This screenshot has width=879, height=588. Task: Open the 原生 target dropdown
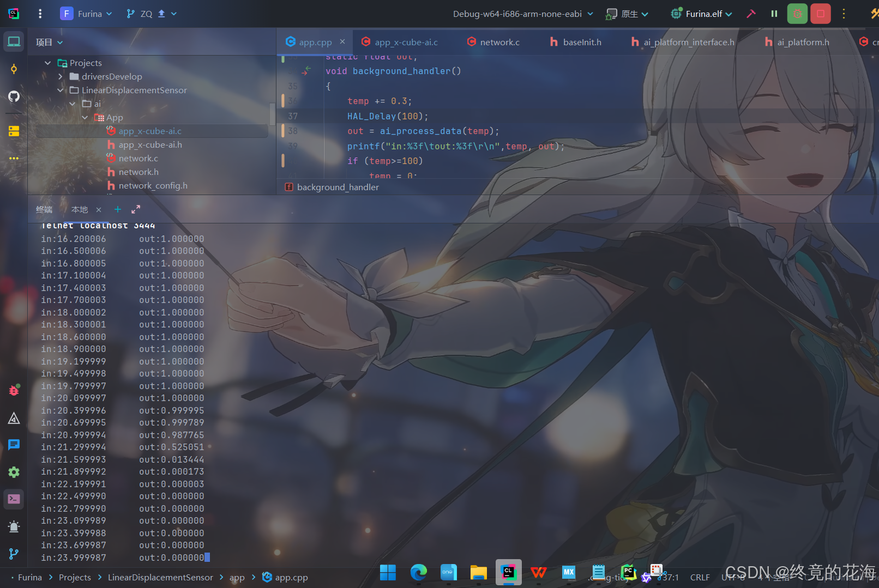[x=627, y=14]
